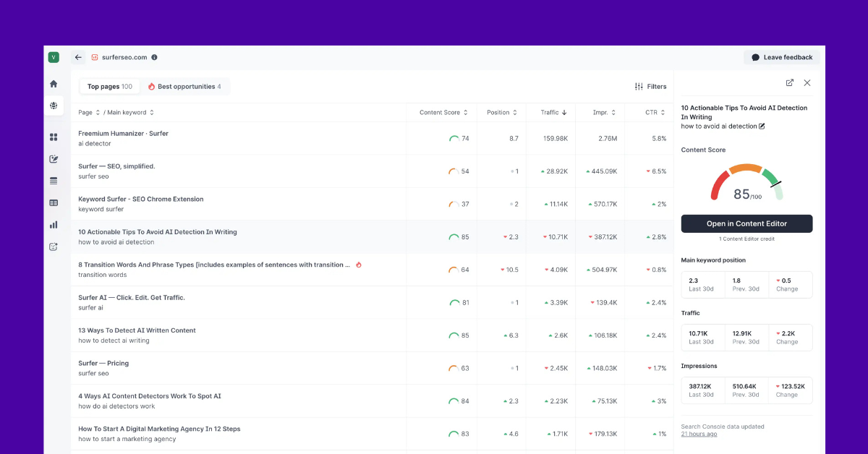This screenshot has width=868, height=454.
Task: Open the four-squares grid icon in sidebar
Action: tap(54, 137)
